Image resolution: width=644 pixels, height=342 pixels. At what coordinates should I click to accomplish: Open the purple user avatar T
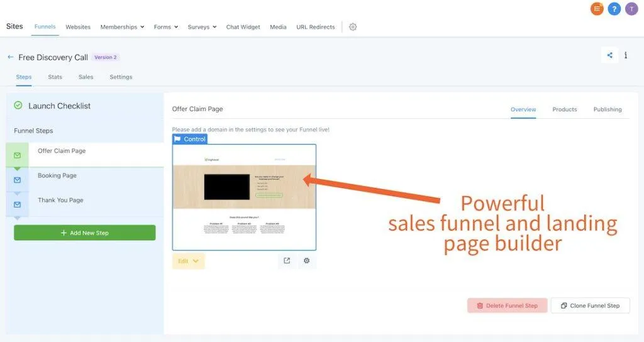click(631, 9)
